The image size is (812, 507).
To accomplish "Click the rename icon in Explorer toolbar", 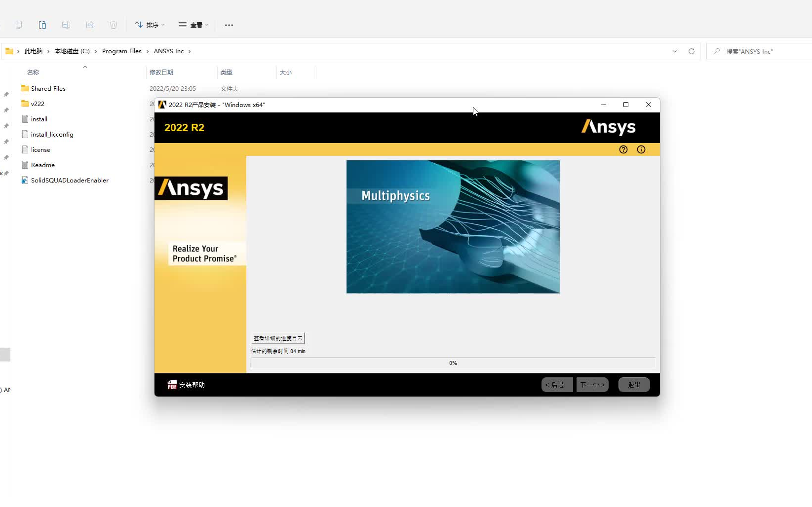I will (66, 25).
